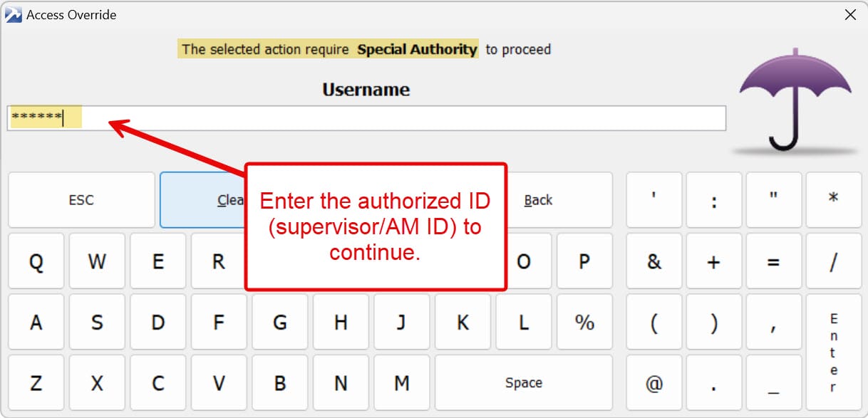Tap the ampersand symbol key

pyautogui.click(x=653, y=261)
